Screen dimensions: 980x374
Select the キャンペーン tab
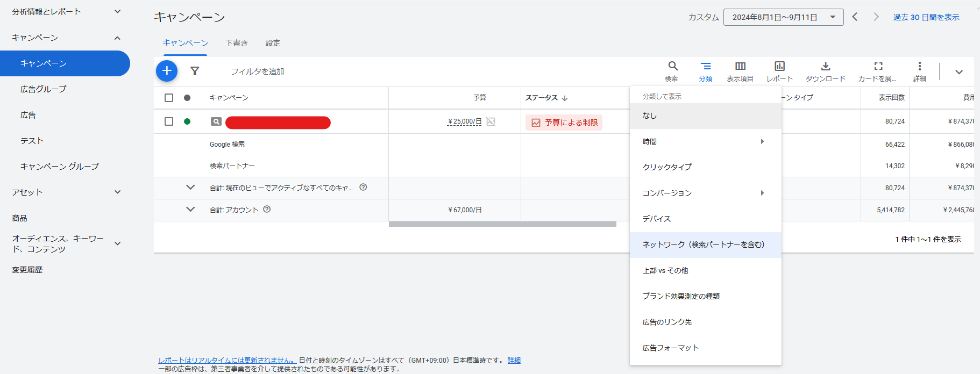tap(186, 43)
